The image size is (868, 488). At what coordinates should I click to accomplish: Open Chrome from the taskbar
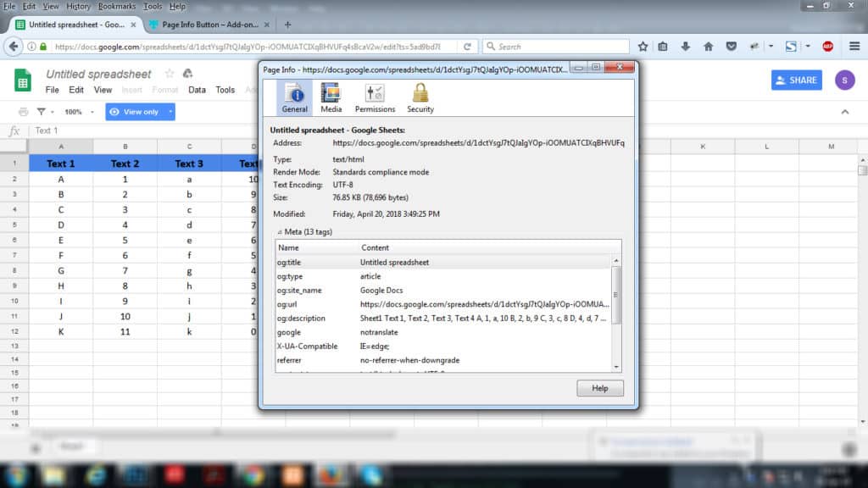tap(253, 474)
